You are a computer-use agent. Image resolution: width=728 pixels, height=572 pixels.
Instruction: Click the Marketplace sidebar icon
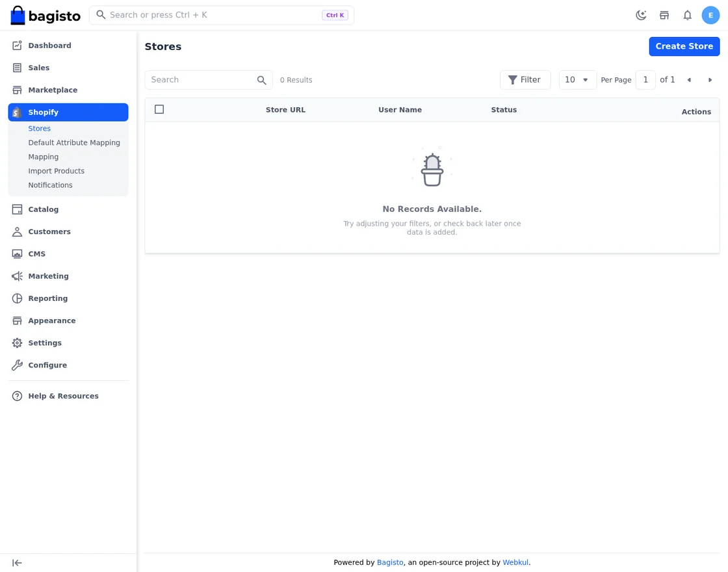click(x=17, y=90)
